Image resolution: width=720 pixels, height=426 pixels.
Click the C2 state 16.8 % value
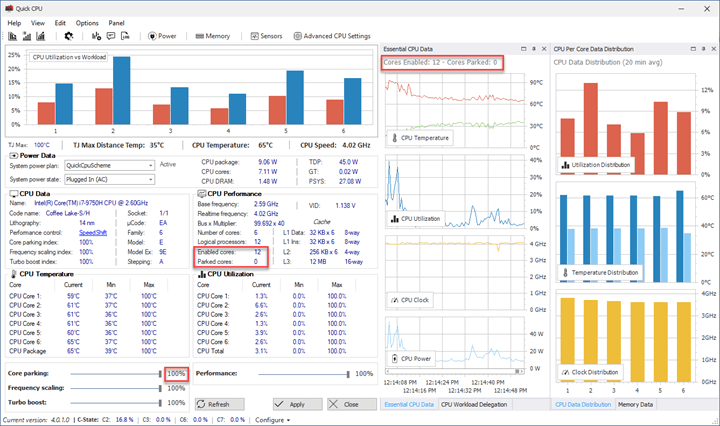tap(124, 420)
